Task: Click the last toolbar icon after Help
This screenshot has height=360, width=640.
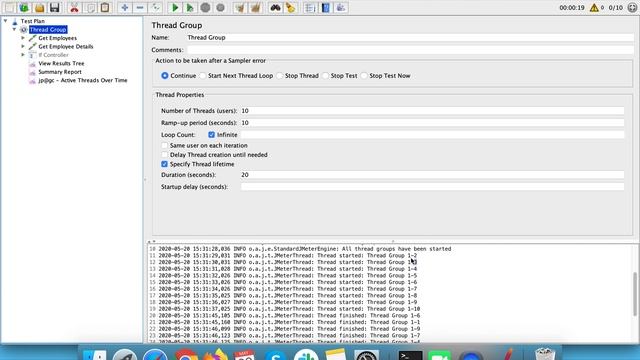Action: (x=341, y=7)
